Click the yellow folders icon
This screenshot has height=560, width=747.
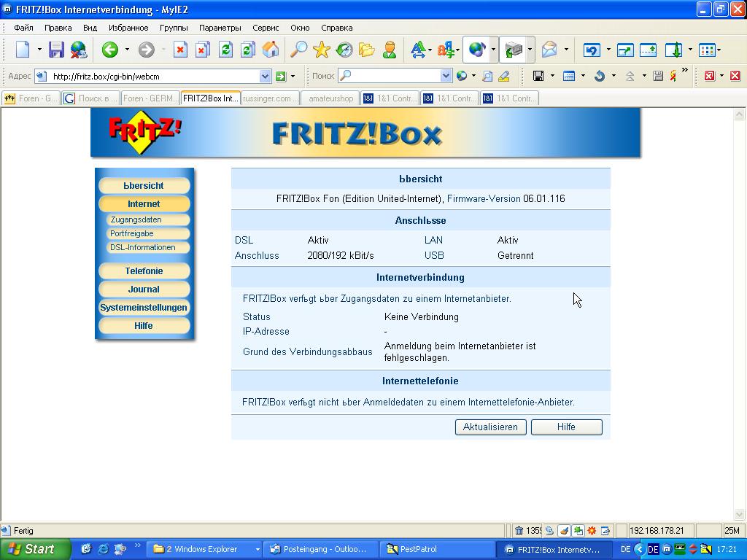[367, 49]
